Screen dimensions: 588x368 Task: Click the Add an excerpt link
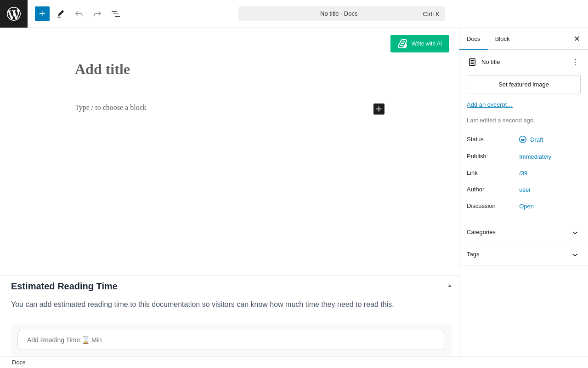[490, 105]
